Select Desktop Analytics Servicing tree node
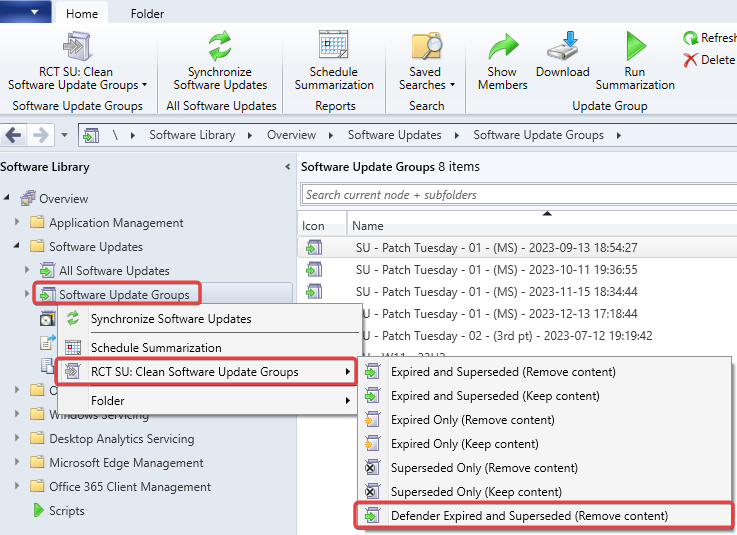The height and width of the screenshot is (535, 737). tap(122, 439)
